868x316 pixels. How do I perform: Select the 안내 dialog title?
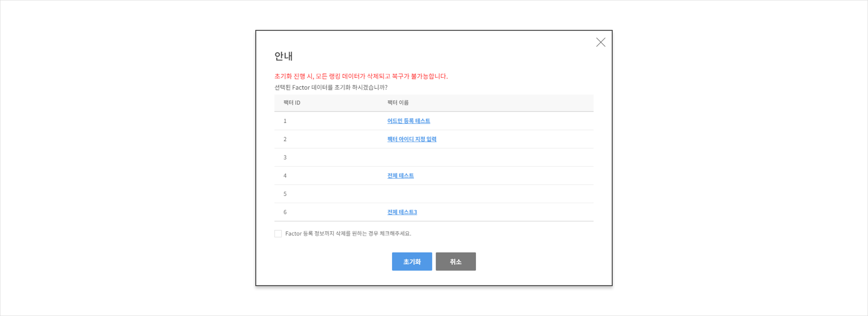coord(283,56)
